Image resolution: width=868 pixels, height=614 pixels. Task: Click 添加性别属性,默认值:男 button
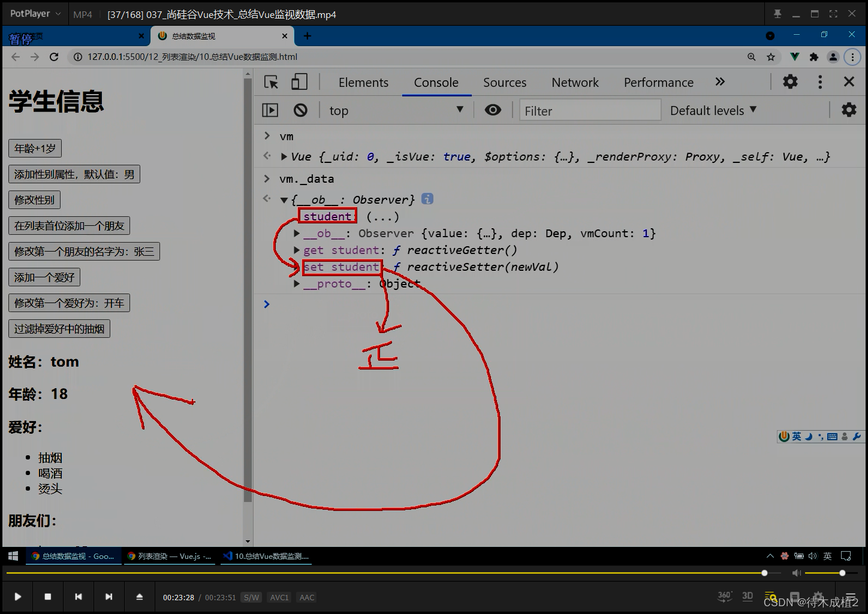click(x=74, y=174)
